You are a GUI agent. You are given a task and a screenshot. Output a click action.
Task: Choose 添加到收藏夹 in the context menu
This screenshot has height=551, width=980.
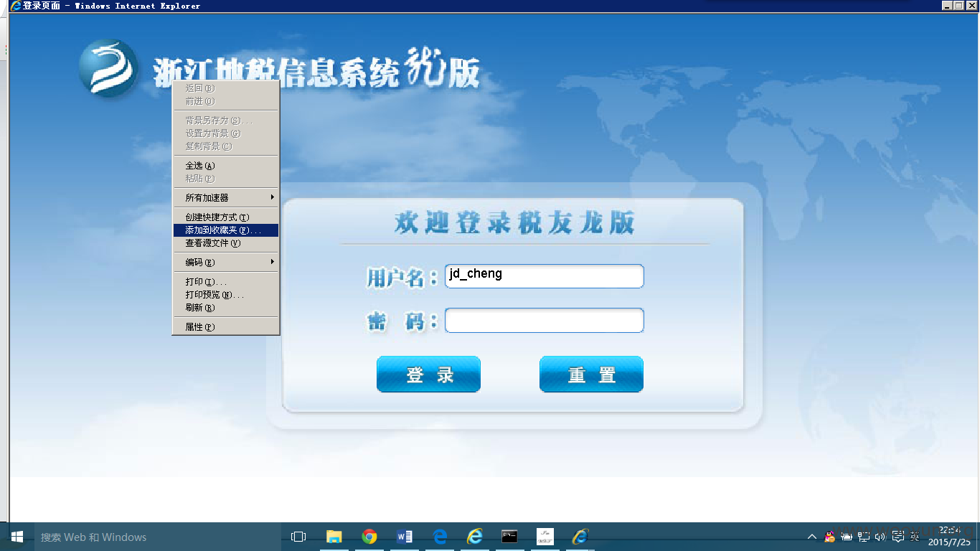point(225,230)
